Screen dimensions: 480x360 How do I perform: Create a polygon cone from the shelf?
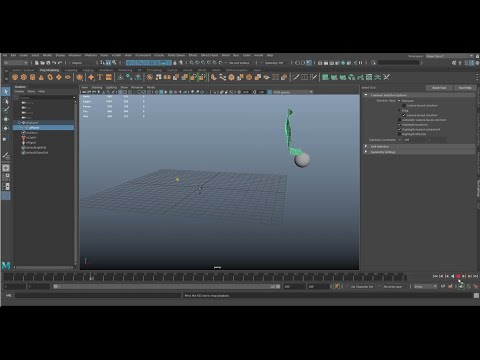point(41,77)
